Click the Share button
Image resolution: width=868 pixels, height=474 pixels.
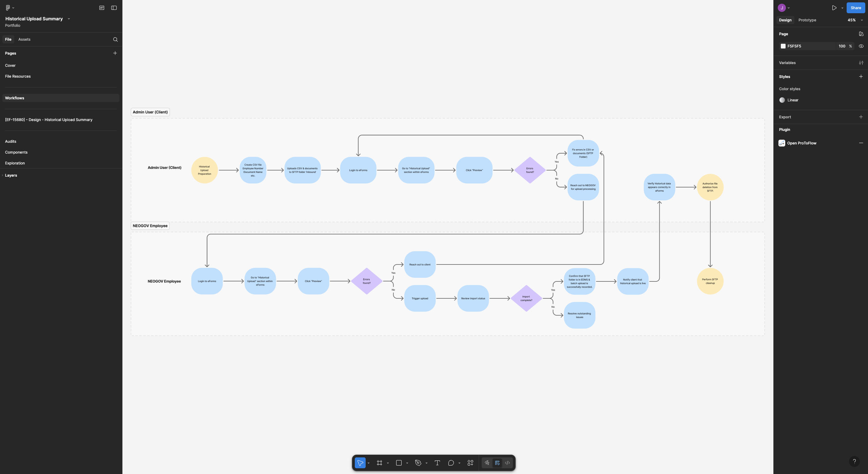click(x=855, y=7)
